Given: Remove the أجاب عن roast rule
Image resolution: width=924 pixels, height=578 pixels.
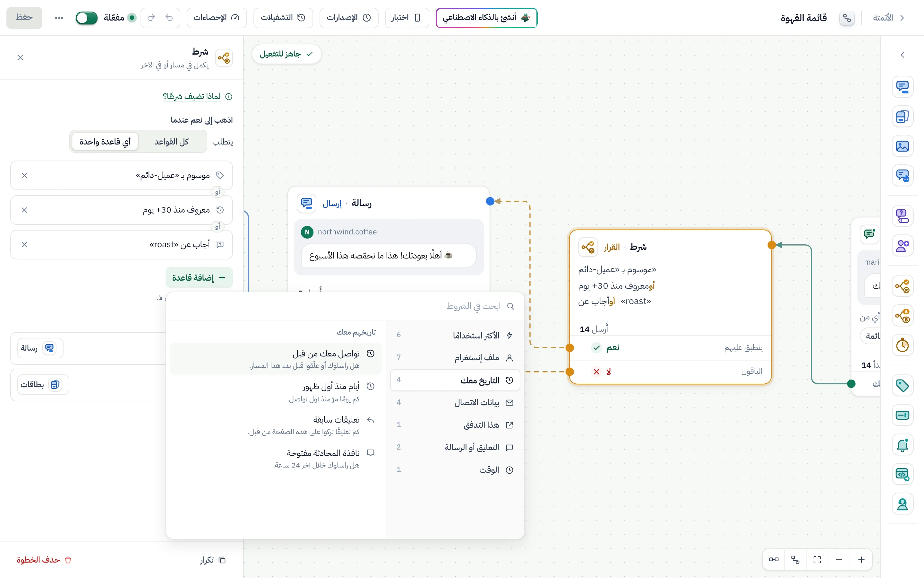Looking at the screenshot, I should coord(24,245).
